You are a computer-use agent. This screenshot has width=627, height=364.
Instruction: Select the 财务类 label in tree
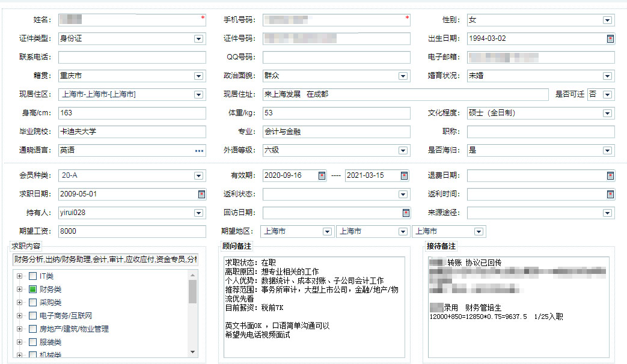click(x=50, y=290)
